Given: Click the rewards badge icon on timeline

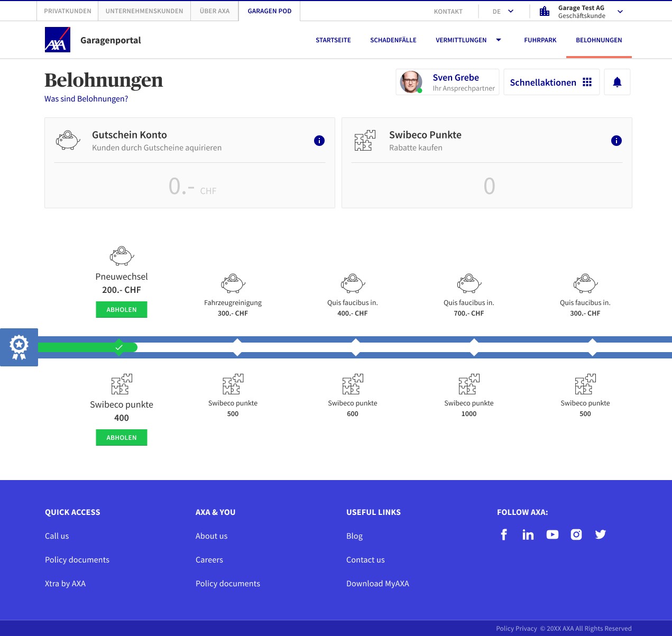Looking at the screenshot, I should pos(19,347).
